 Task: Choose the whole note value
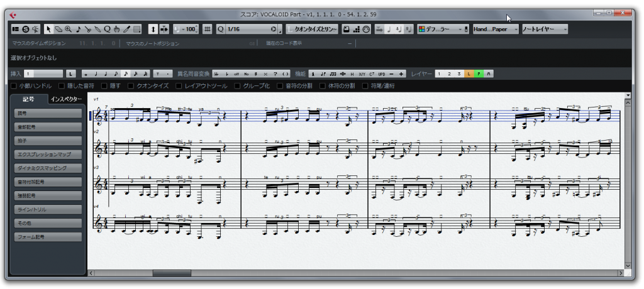pyautogui.click(x=86, y=74)
